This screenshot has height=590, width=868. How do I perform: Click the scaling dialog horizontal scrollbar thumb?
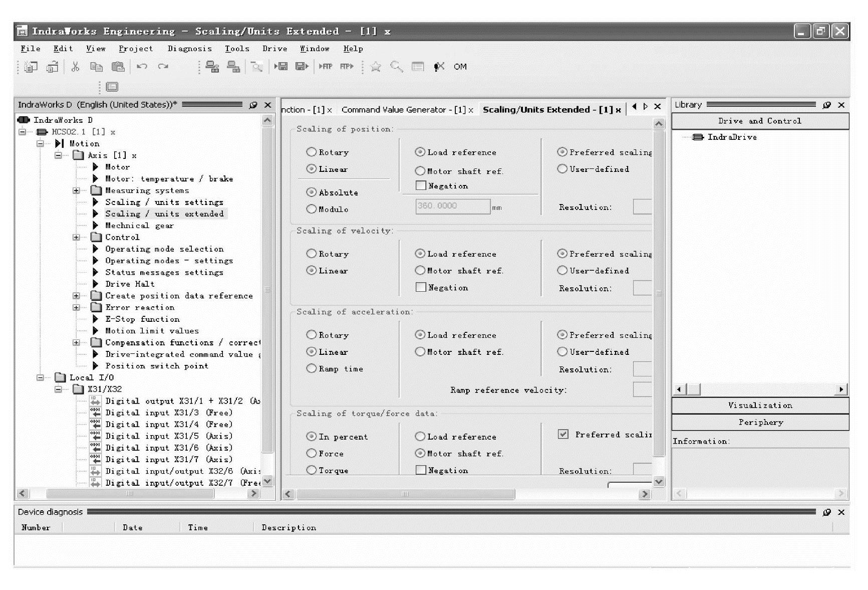405,494
